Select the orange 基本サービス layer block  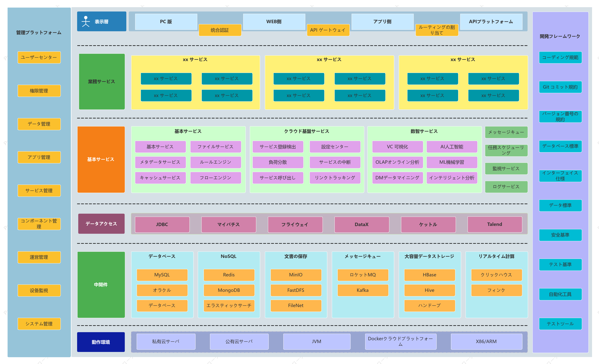pos(101,159)
